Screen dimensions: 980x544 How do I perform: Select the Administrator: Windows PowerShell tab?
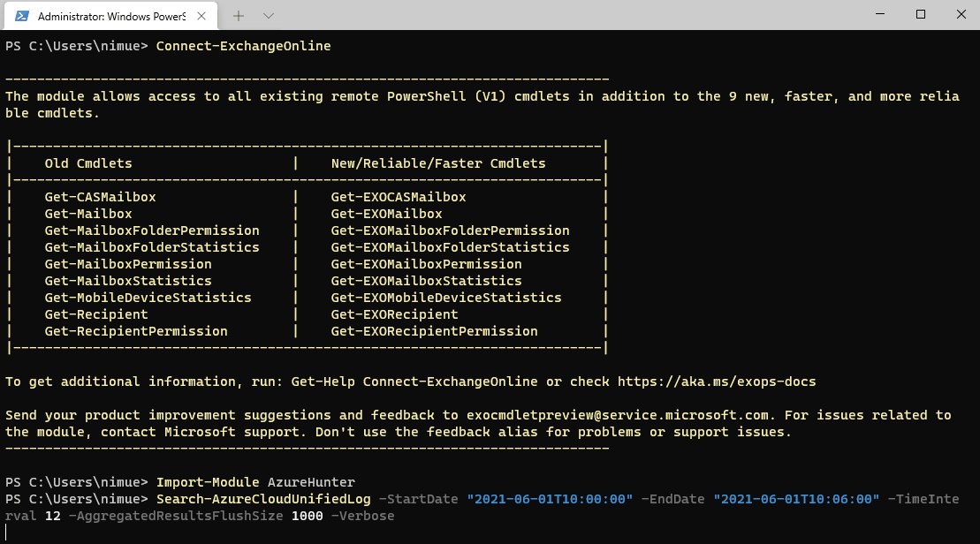(106, 15)
